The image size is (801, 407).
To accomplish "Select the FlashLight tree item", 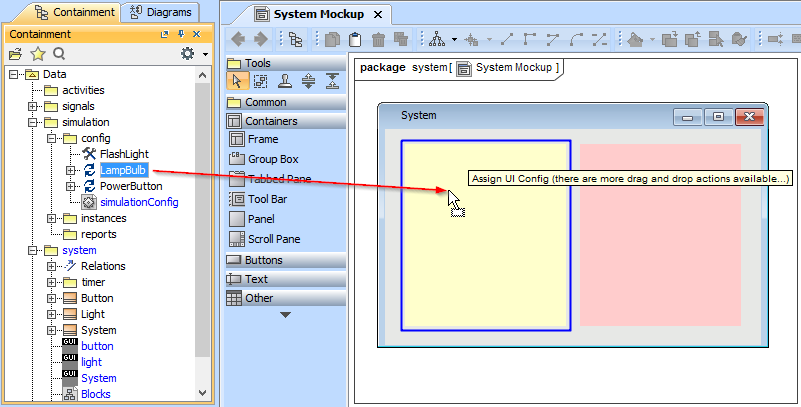I will [x=124, y=154].
